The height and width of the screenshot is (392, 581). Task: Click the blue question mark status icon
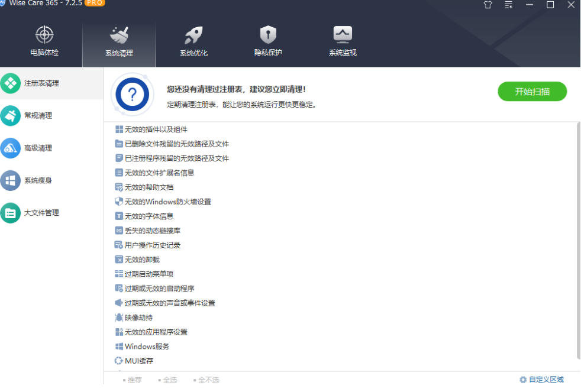pyautogui.click(x=133, y=95)
